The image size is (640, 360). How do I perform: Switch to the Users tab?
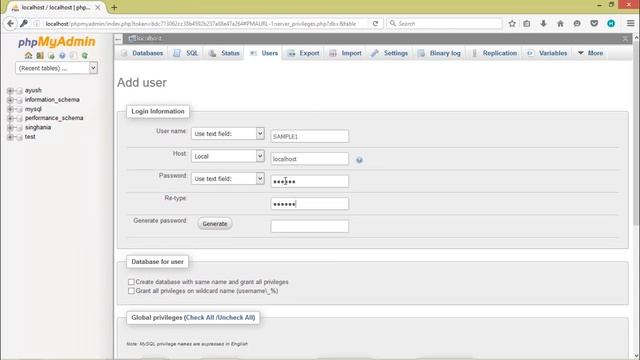pyautogui.click(x=264, y=53)
